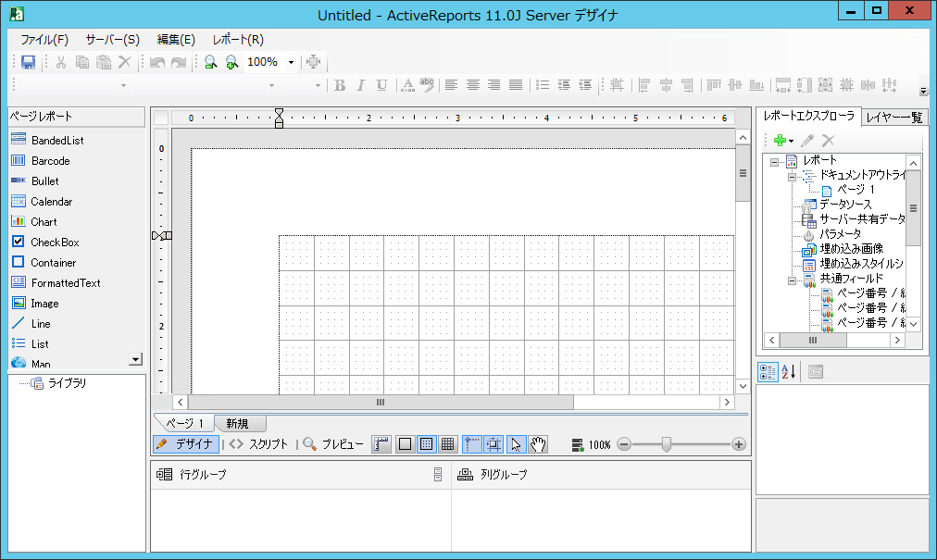Open the 100% zoom dropdown
This screenshot has width=937, height=560.
pos(291,62)
